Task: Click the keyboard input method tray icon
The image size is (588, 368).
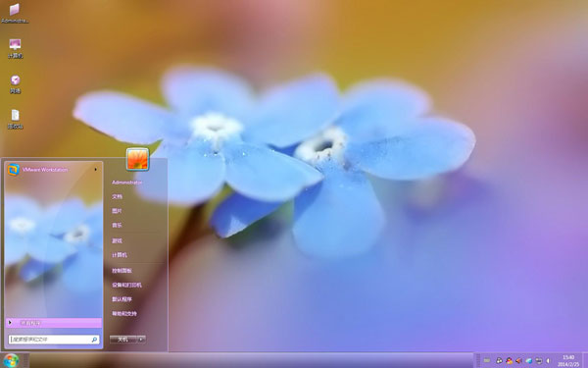Action: 487,361
